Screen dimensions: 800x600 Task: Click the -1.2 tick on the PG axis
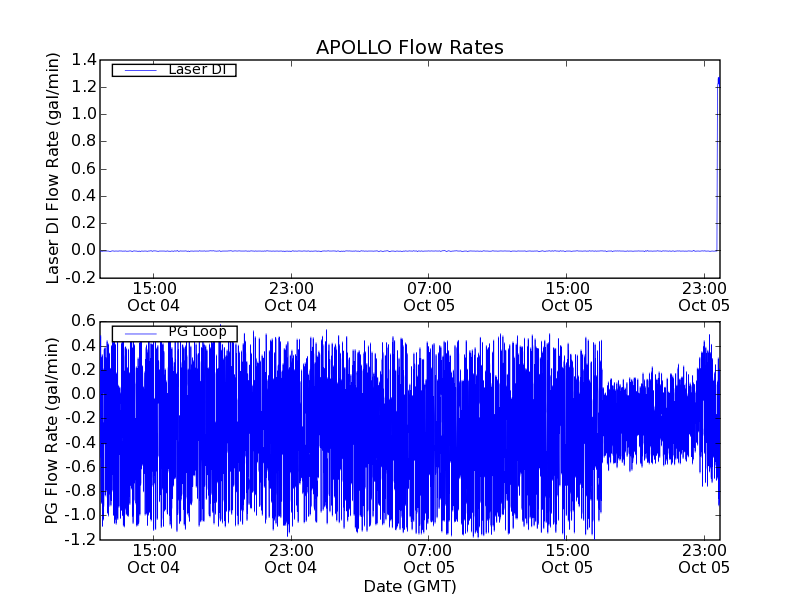point(81,540)
